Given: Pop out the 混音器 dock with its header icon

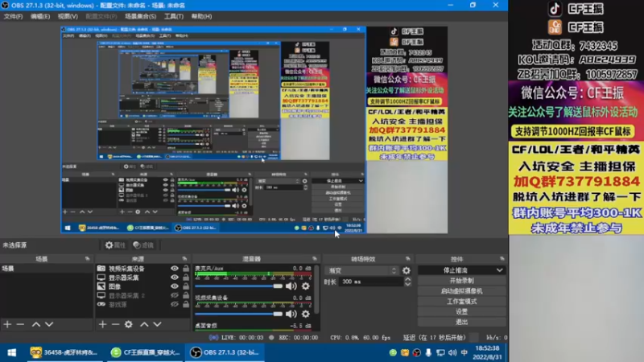Looking at the screenshot, I should coord(315,259).
